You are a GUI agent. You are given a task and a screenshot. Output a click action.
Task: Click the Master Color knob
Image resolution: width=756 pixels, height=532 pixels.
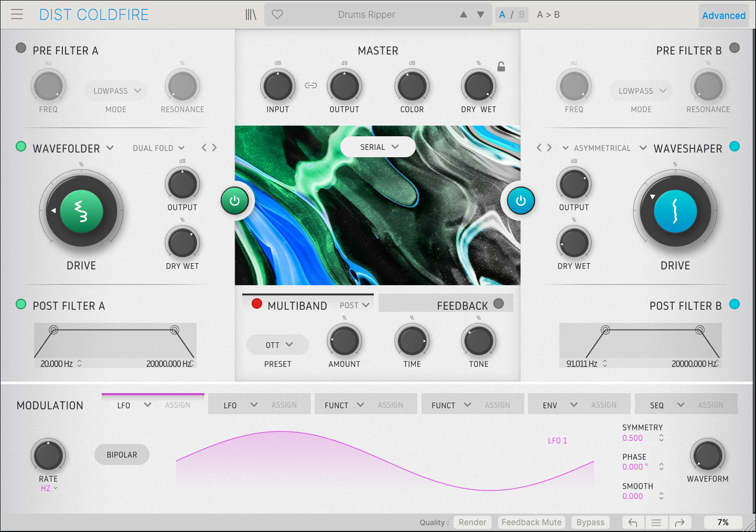[x=412, y=86]
